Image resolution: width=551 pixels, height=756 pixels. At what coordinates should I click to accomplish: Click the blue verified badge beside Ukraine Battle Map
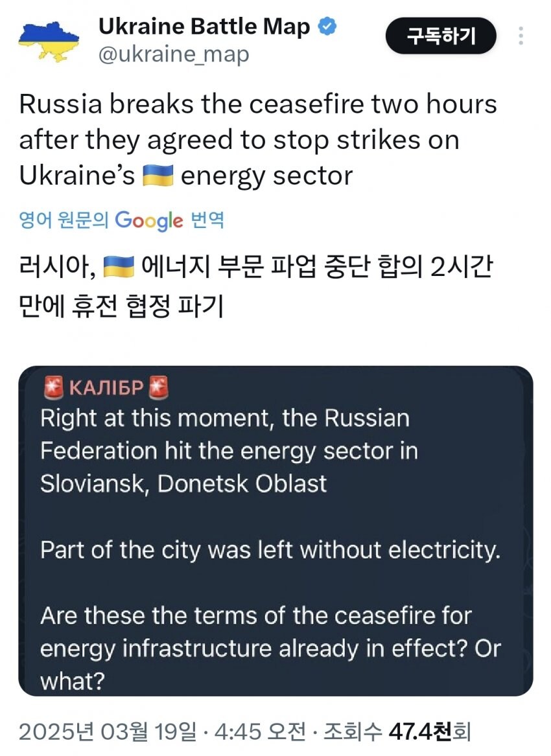(x=327, y=26)
